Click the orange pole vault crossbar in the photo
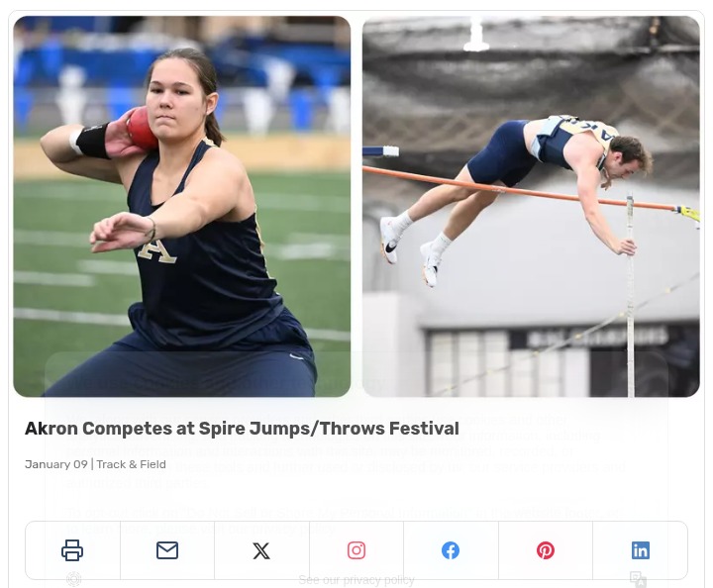This screenshot has width=713, height=588. click(x=515, y=186)
